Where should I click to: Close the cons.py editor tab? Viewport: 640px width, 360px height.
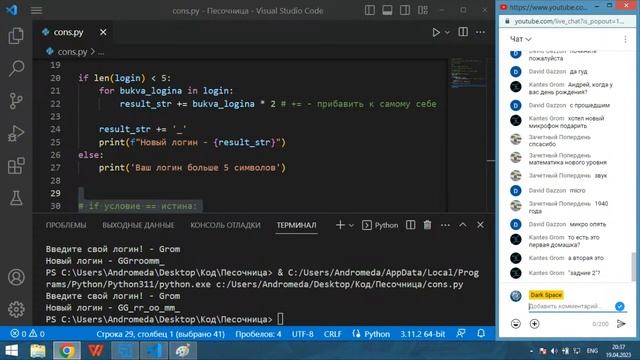pos(103,32)
